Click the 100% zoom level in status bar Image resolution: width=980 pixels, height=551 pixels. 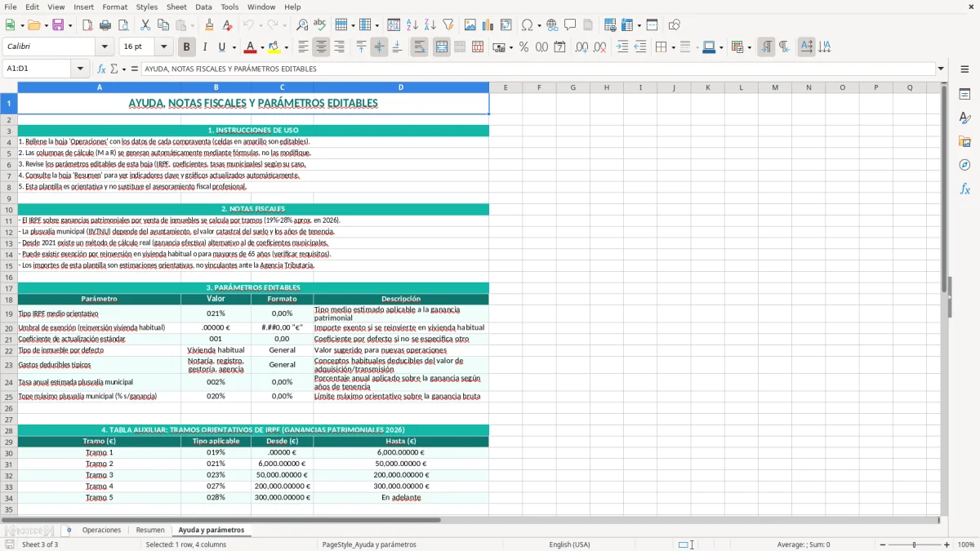coord(965,544)
